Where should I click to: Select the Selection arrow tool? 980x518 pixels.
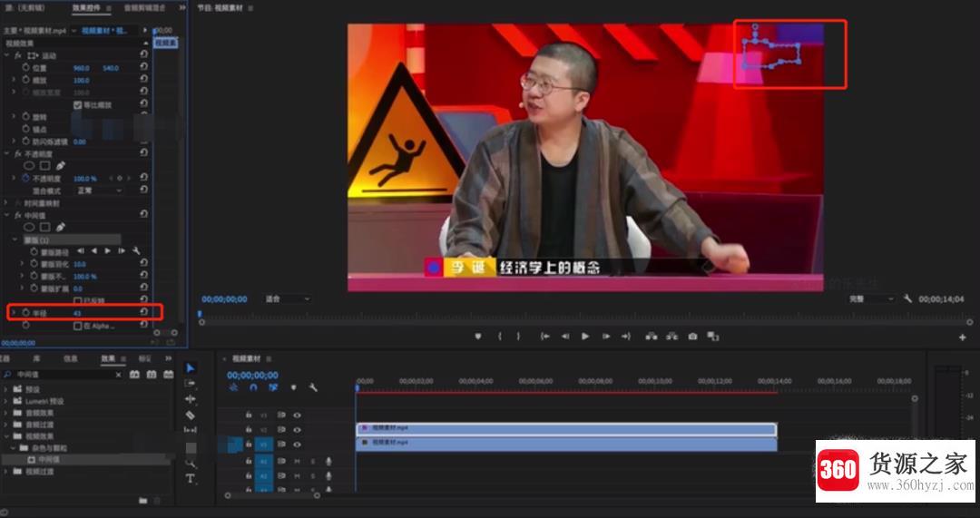[x=191, y=368]
